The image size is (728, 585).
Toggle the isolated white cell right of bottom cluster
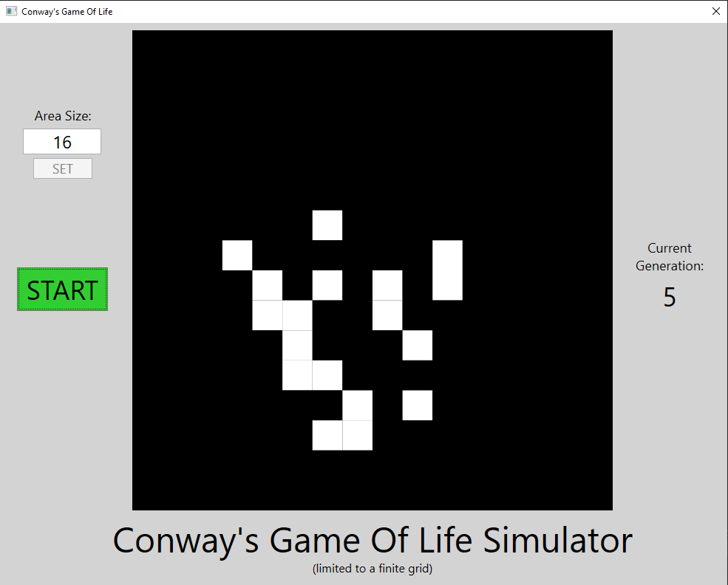[418, 405]
